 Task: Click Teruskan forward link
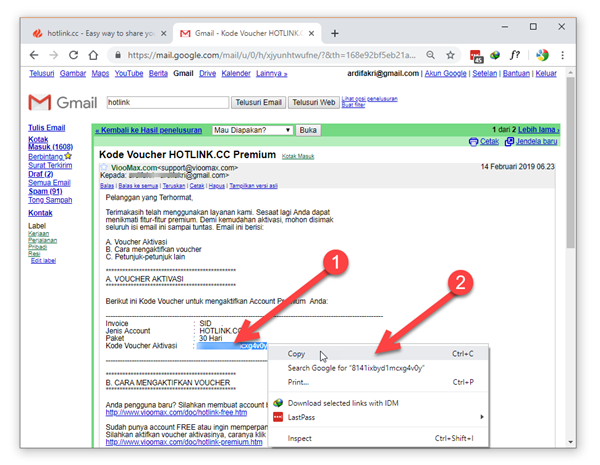click(174, 186)
